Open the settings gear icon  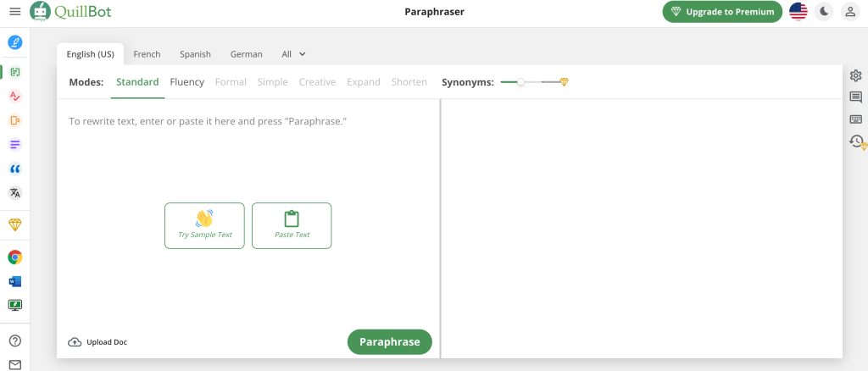(855, 75)
